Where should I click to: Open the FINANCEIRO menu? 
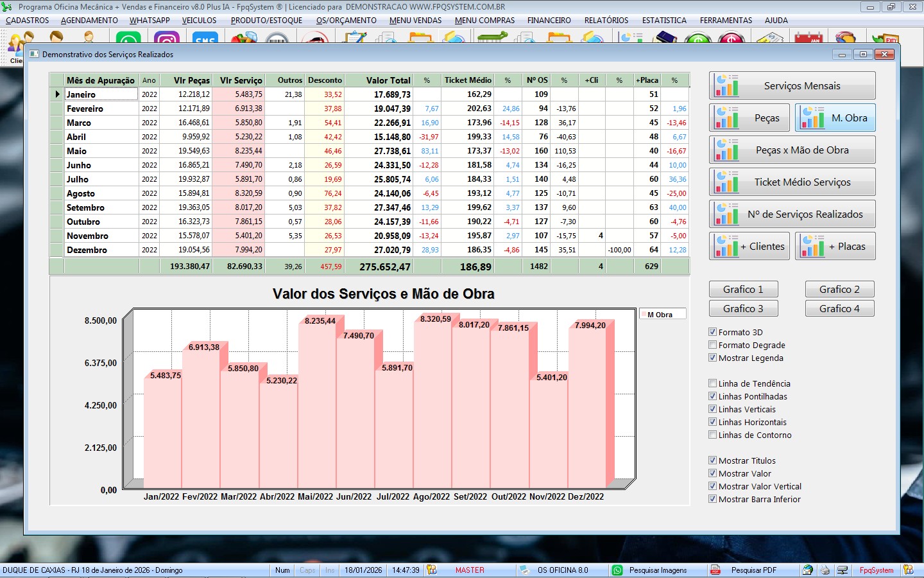[x=549, y=21]
